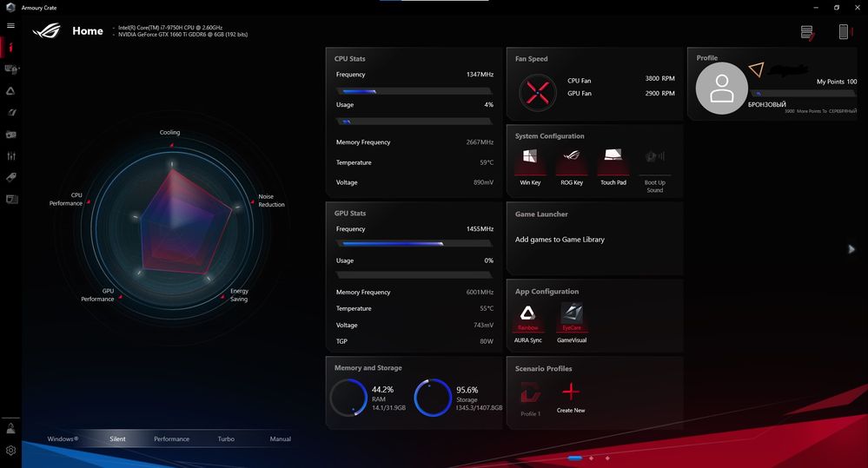The image size is (868, 468).
Task: Click the profile avatar picture
Action: 721,88
